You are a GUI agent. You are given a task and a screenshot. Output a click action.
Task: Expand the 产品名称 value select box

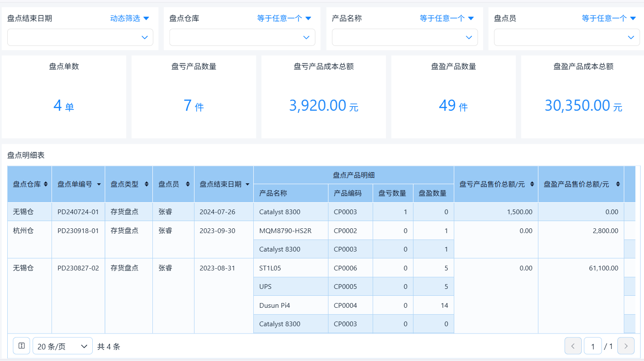click(x=405, y=37)
